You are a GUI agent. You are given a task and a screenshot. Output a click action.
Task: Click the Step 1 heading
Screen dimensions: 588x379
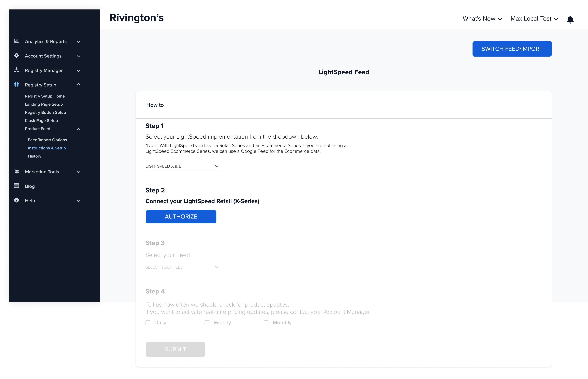click(x=155, y=126)
